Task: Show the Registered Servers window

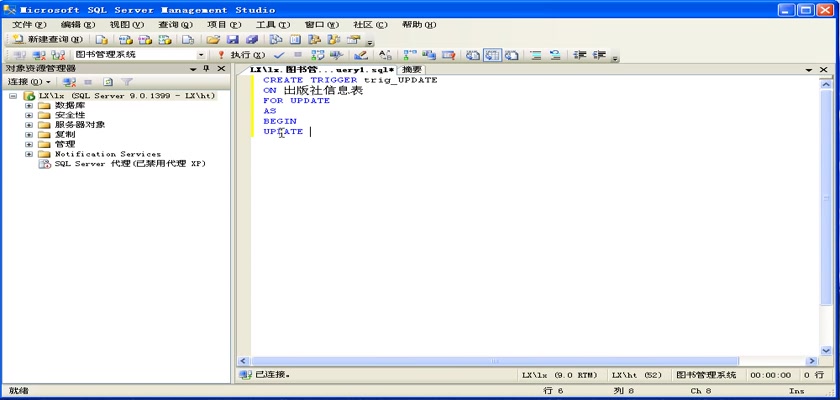Action: 275,40
